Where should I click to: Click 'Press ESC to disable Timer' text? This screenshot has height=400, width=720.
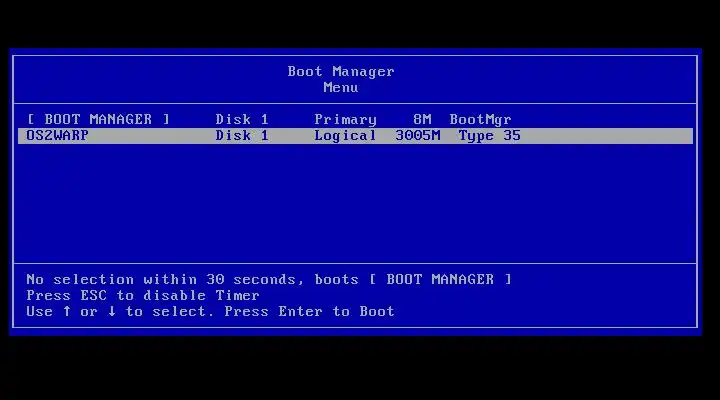click(x=143, y=296)
